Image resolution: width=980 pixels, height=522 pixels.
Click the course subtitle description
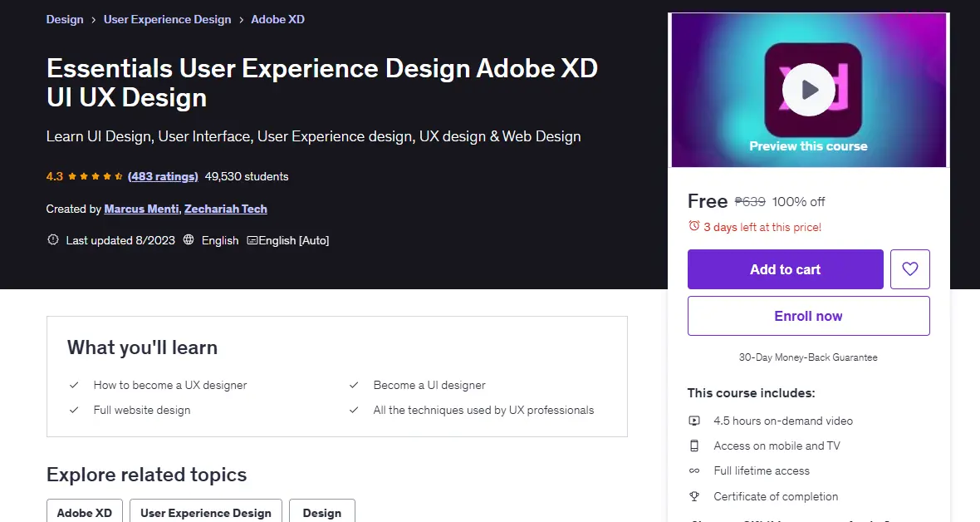tap(314, 136)
